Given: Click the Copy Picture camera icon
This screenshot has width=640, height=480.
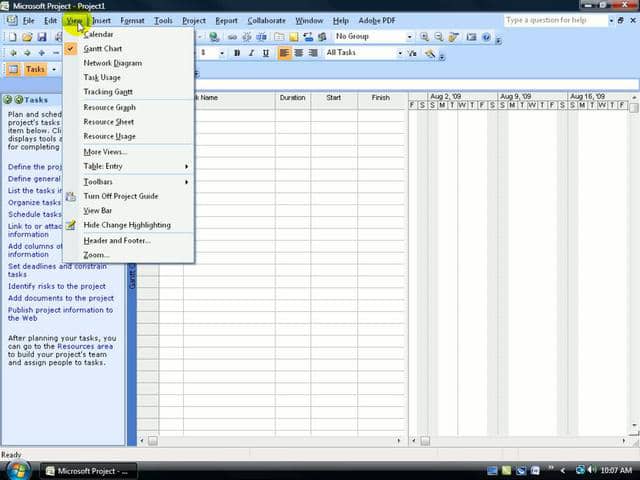Looking at the screenshot, I should (471, 37).
